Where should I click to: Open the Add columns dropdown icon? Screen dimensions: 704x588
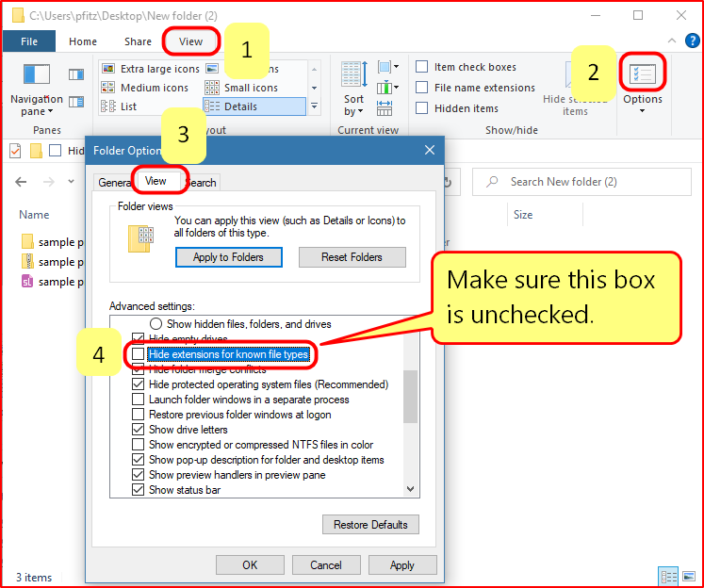(x=388, y=87)
